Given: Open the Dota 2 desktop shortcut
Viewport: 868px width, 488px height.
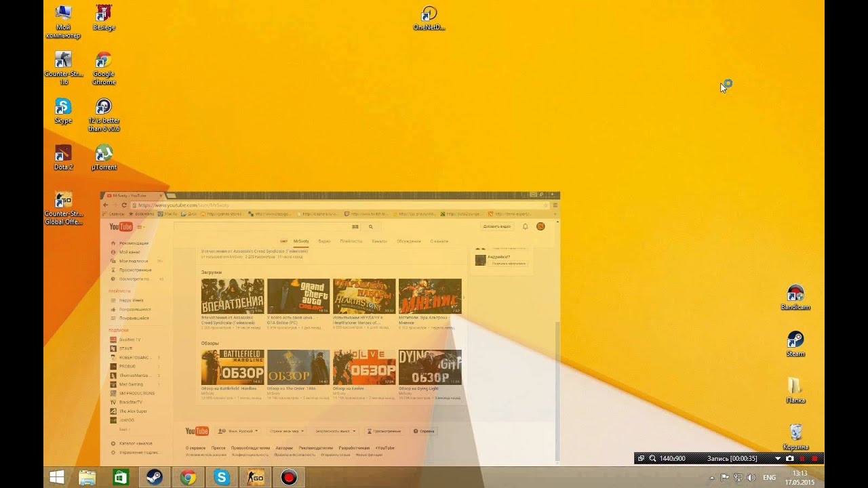Looking at the screenshot, I should 63,157.
